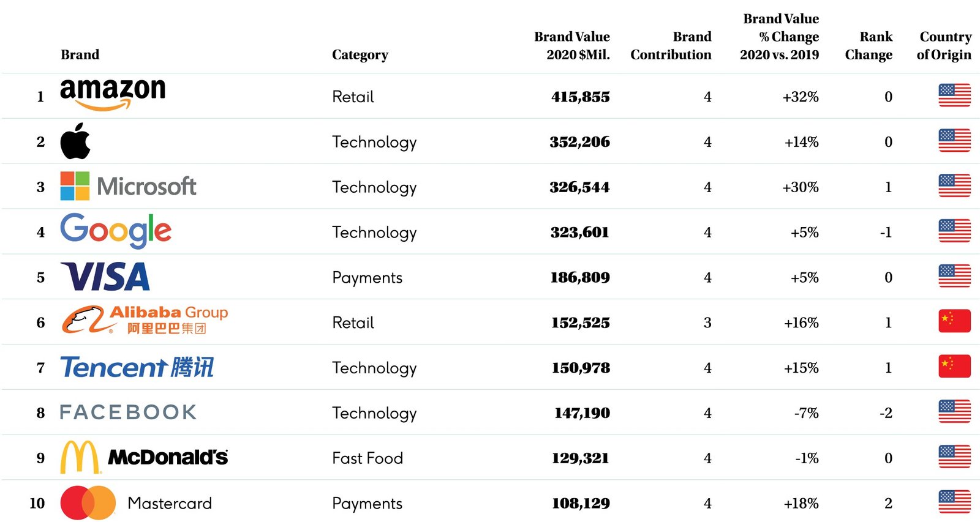Click the Amazon logo

113,94
